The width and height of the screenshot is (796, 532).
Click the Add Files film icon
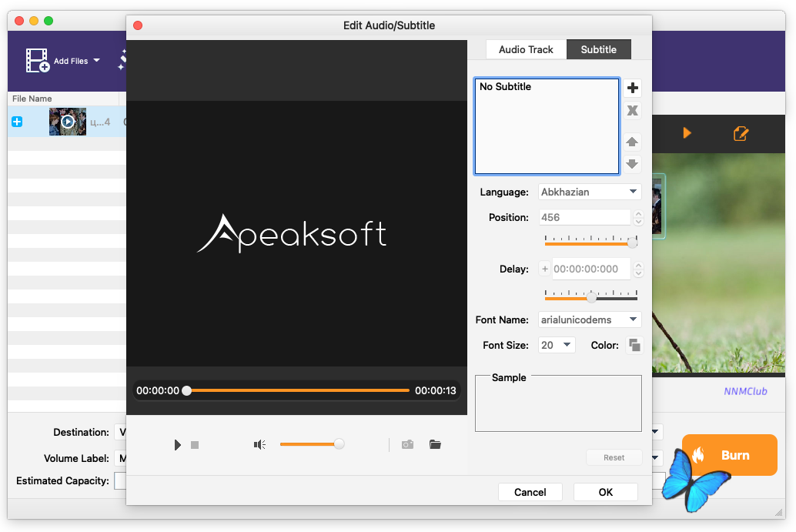point(38,61)
